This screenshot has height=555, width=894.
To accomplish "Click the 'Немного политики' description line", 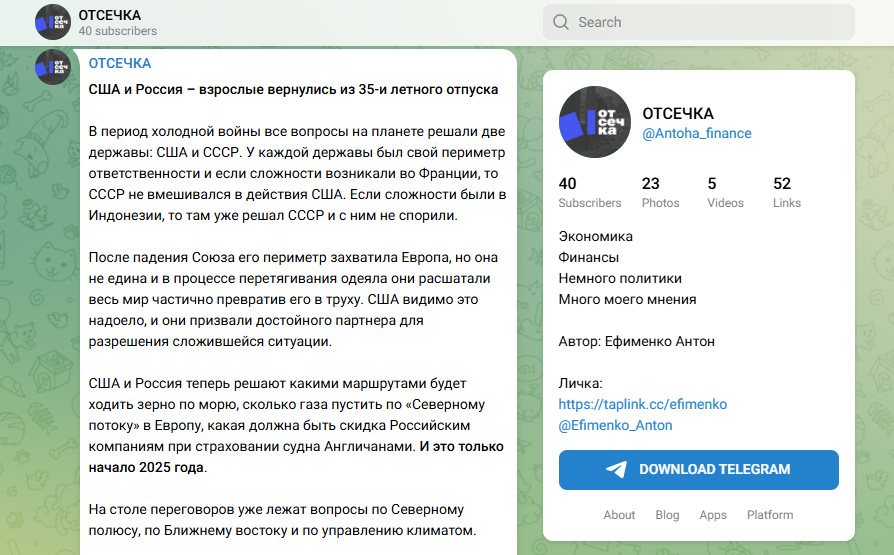I will [620, 278].
